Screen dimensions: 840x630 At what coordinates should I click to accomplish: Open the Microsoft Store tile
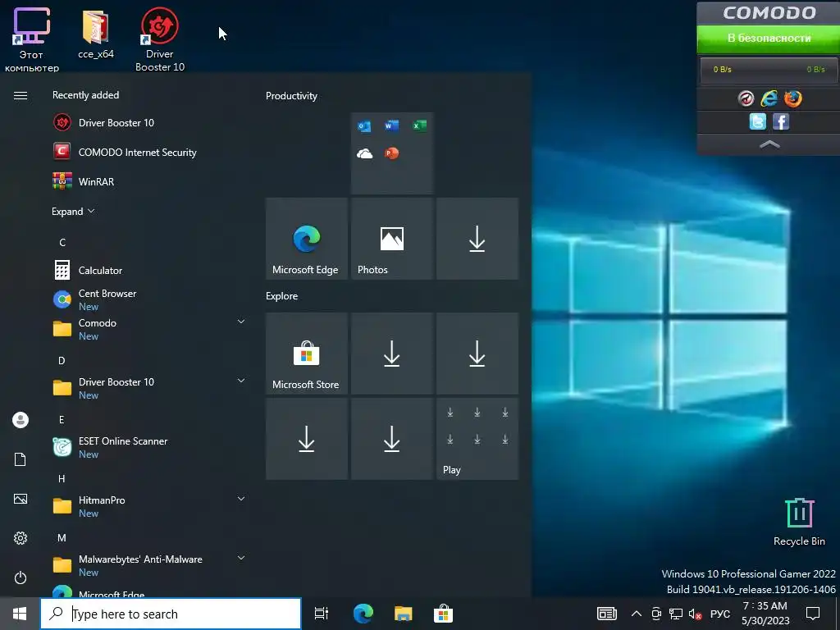[307, 354]
